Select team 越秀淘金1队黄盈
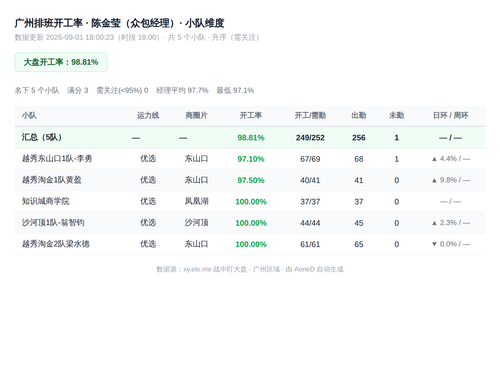Viewport: 500px width, 366px height. (52, 180)
